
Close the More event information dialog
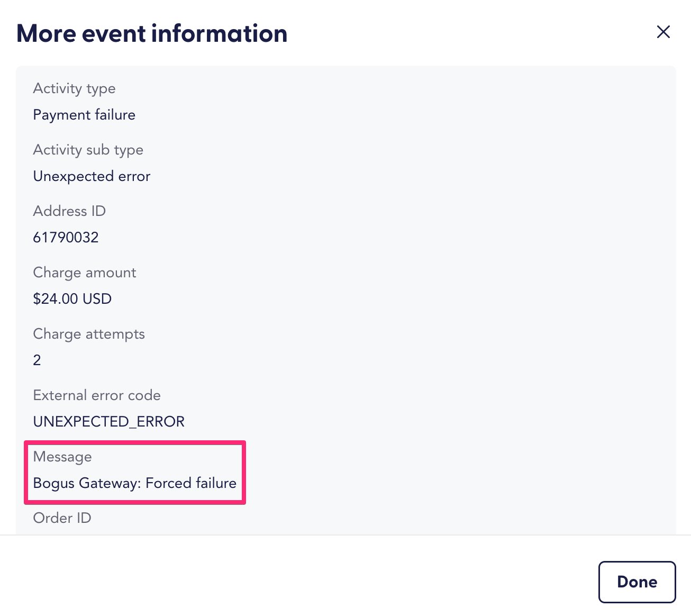coord(663,32)
